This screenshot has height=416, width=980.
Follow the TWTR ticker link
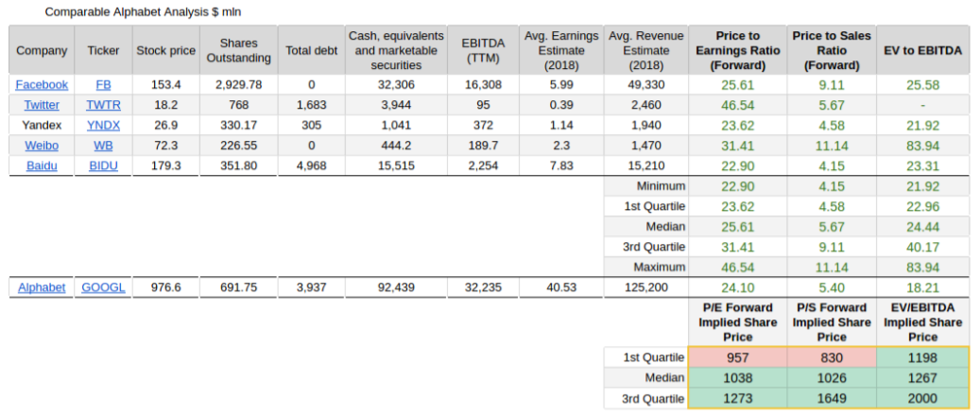pos(103,105)
